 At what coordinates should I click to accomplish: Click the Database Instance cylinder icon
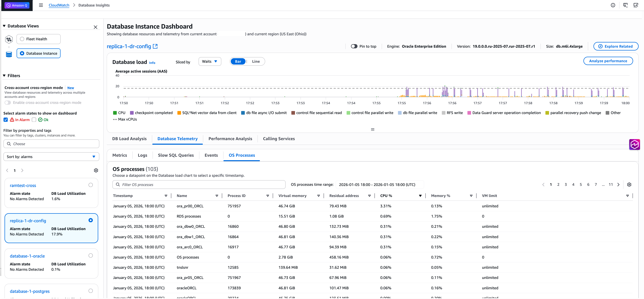tap(9, 54)
